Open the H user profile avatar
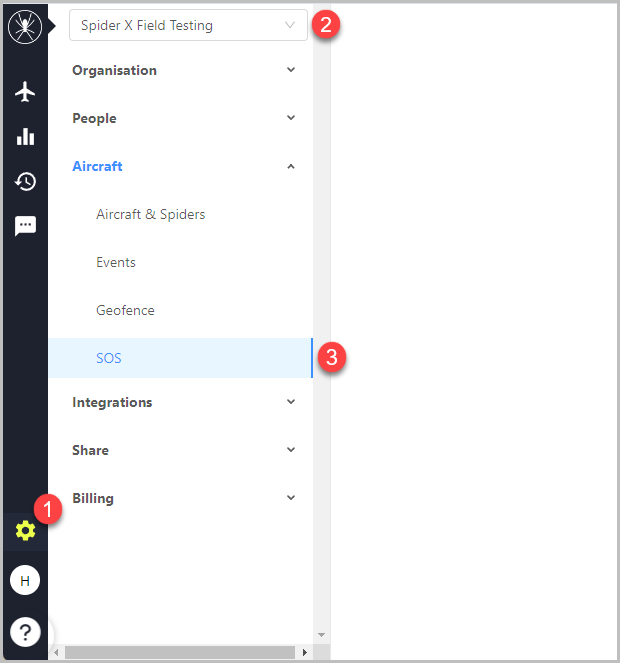 (25, 580)
